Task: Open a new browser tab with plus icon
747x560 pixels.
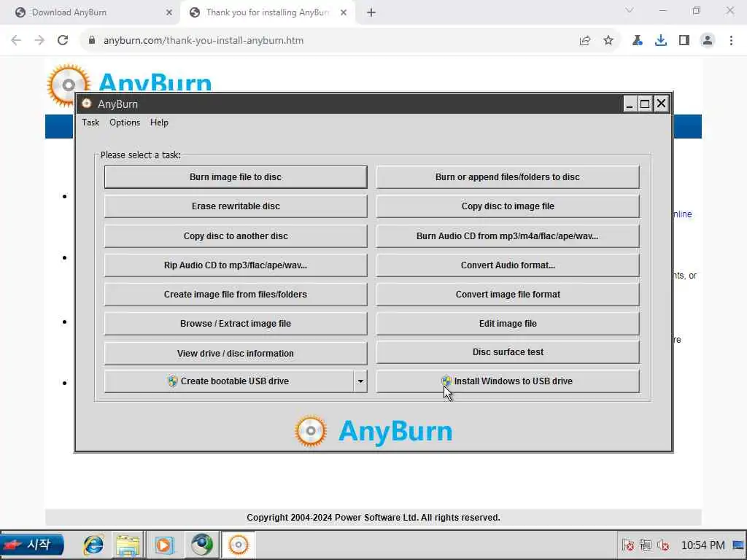Action: coord(371,12)
